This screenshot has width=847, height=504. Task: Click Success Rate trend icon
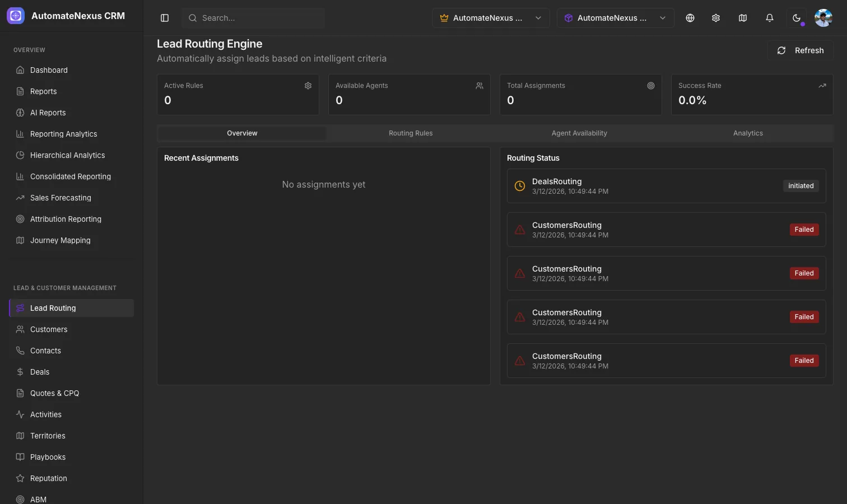[x=822, y=86]
